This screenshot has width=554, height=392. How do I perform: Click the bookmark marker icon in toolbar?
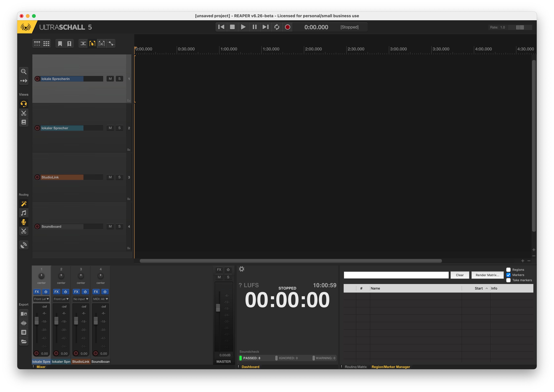coord(60,44)
